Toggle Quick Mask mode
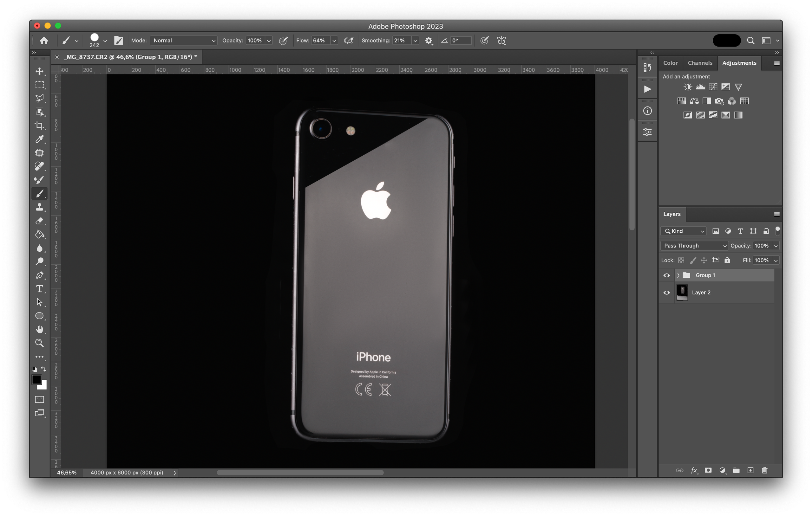This screenshot has height=516, width=812. [39, 399]
